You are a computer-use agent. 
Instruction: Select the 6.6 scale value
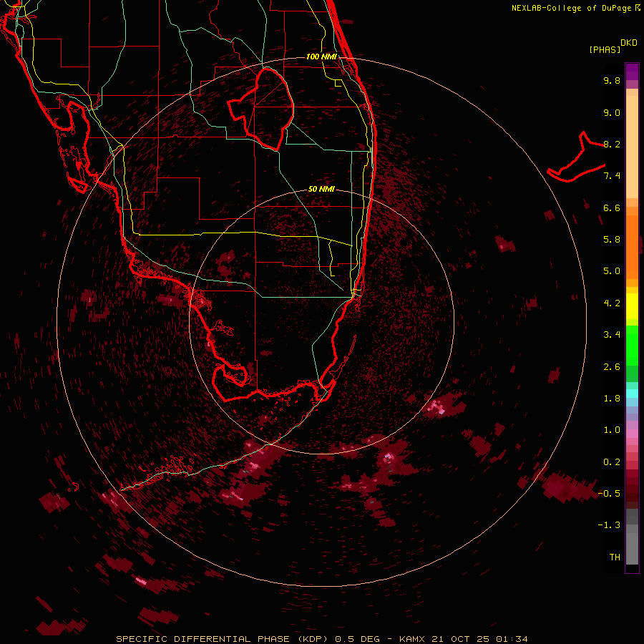612,208
